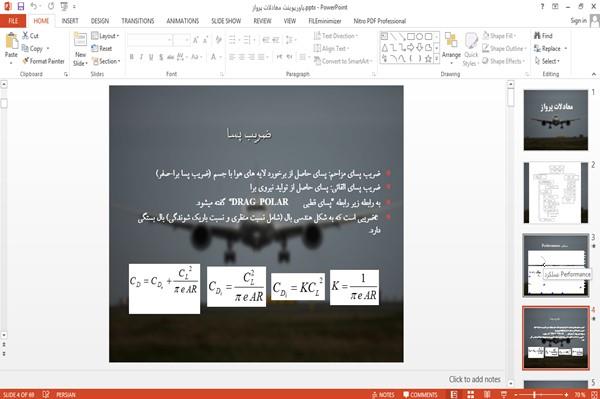Viewport: 600px width, 399px height.
Task: Fit slide to current window icon
Action: 595,394
